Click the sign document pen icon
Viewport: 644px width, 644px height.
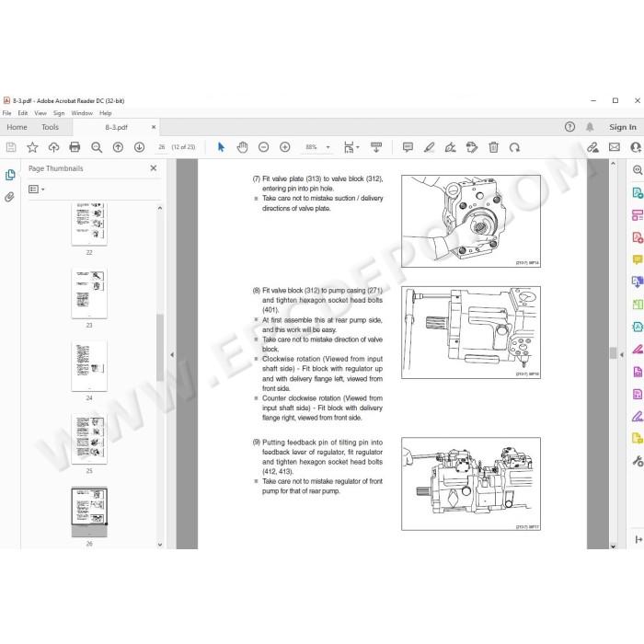point(451,147)
